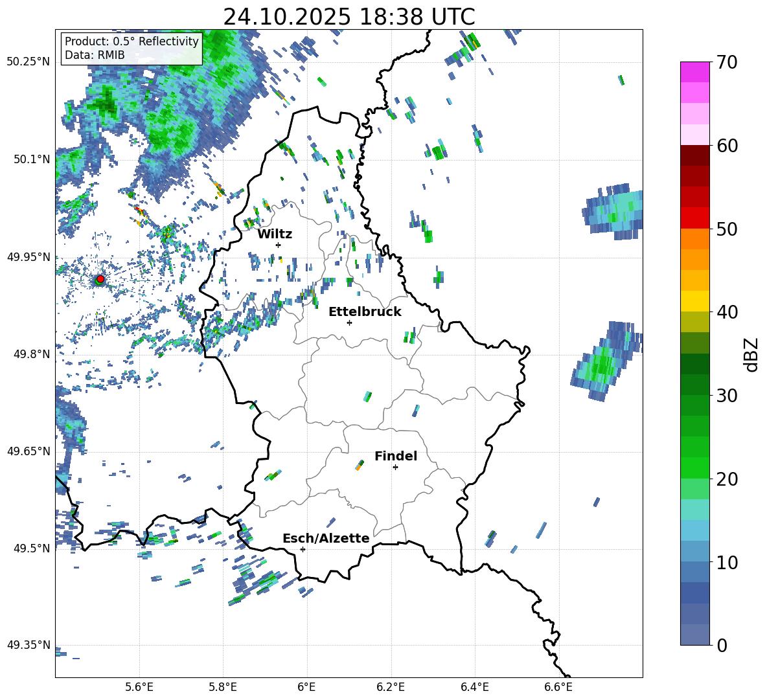Click the light blue colorbar segment between 10 and 20
This screenshot has height=700, width=767.
[694, 530]
